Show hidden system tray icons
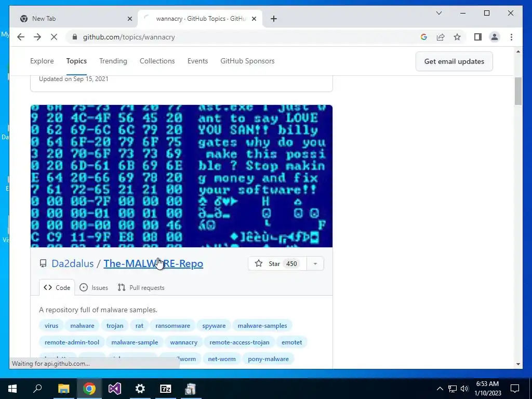Image resolution: width=532 pixels, height=399 pixels. pyautogui.click(x=440, y=389)
